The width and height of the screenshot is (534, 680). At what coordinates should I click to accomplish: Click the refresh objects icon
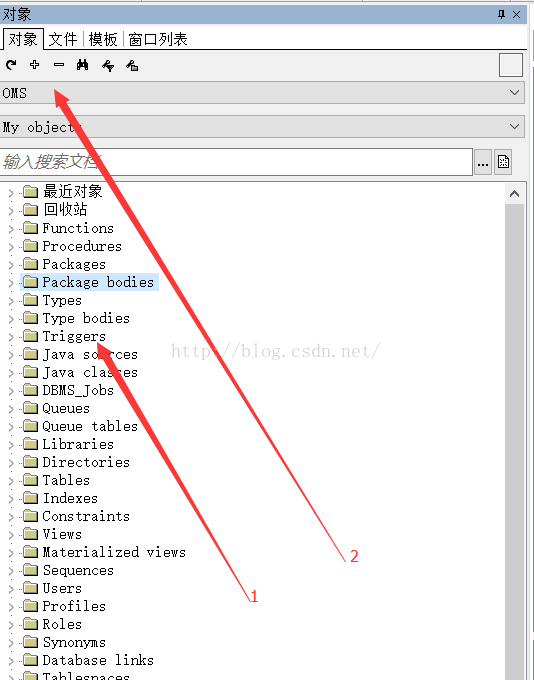[11, 65]
